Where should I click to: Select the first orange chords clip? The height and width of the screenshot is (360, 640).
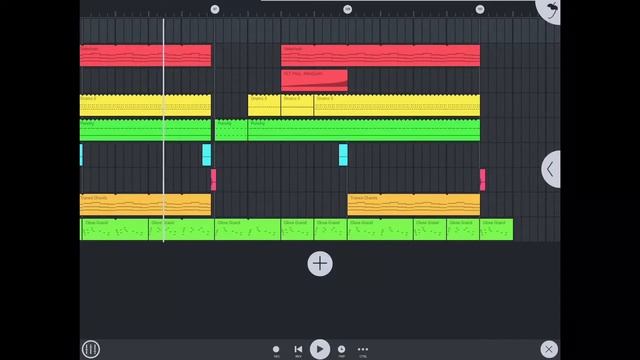pos(146,205)
